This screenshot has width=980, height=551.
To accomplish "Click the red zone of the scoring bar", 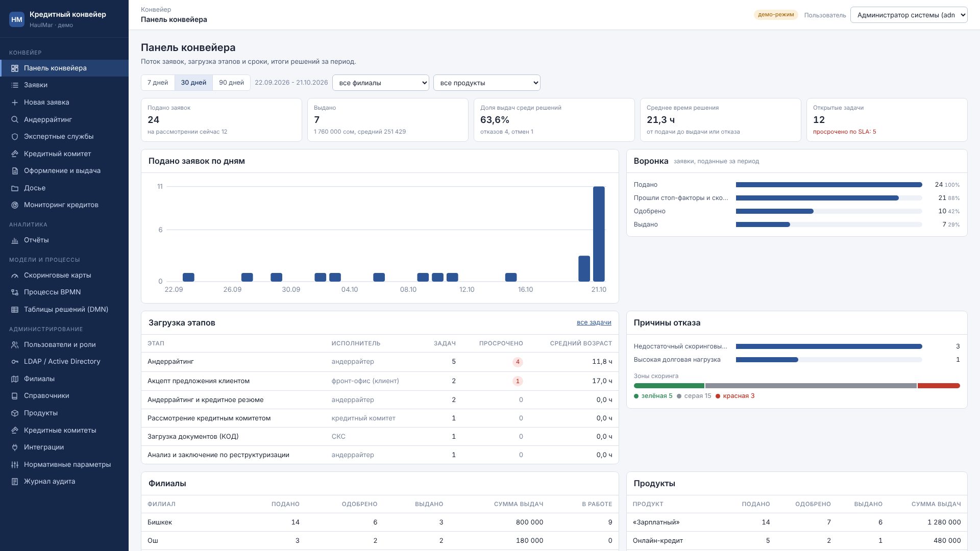I will (x=939, y=386).
